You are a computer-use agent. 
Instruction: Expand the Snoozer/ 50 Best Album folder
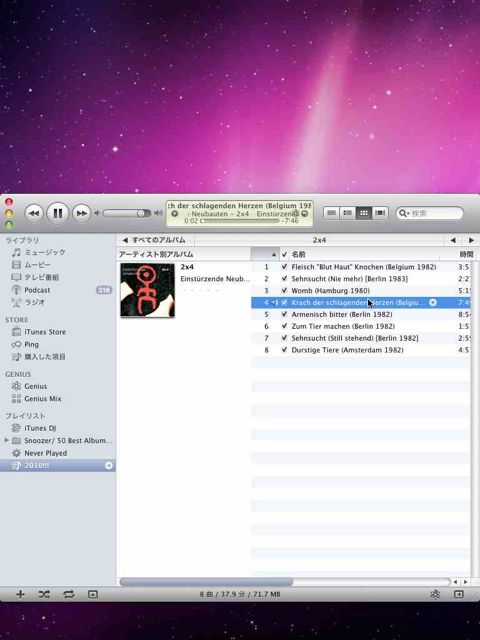point(6,440)
